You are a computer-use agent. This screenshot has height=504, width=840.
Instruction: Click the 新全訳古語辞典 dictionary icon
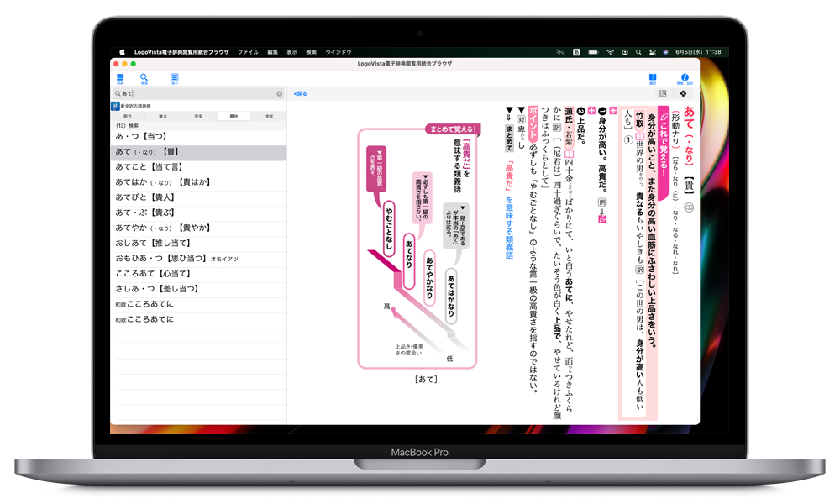point(115,106)
